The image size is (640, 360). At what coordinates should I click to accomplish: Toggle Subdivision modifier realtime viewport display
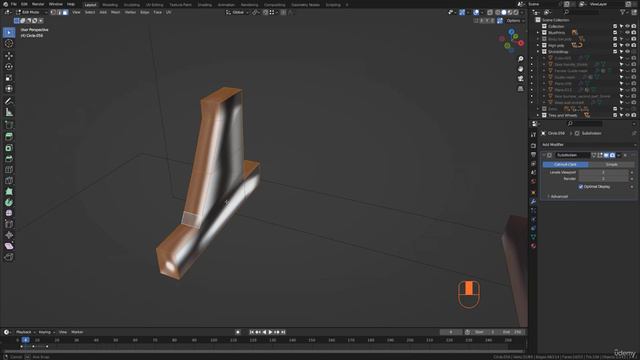(x=606, y=155)
